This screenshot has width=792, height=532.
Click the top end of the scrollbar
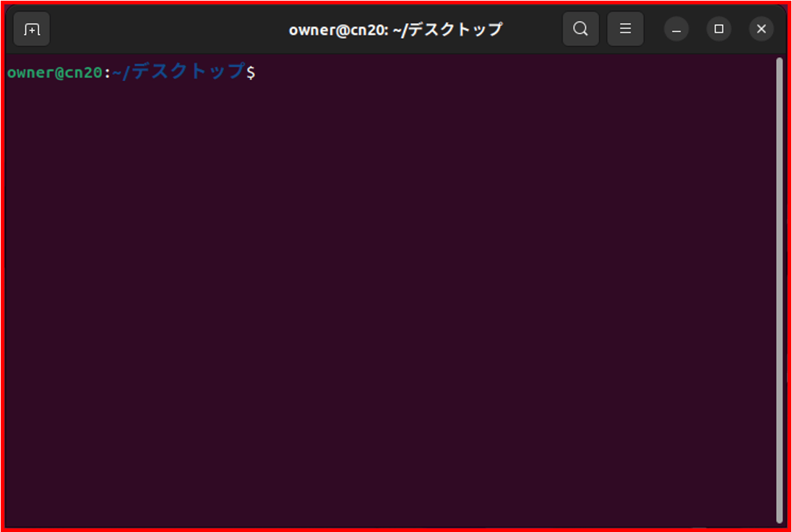tap(779, 62)
